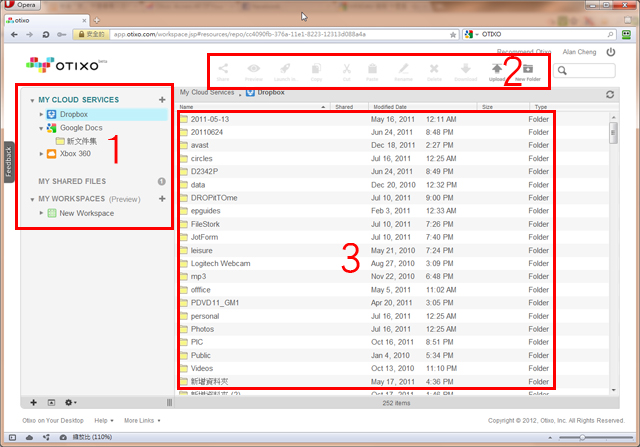The image size is (640, 447).
Task: Add a new workspace with plus icon
Action: (x=162, y=199)
